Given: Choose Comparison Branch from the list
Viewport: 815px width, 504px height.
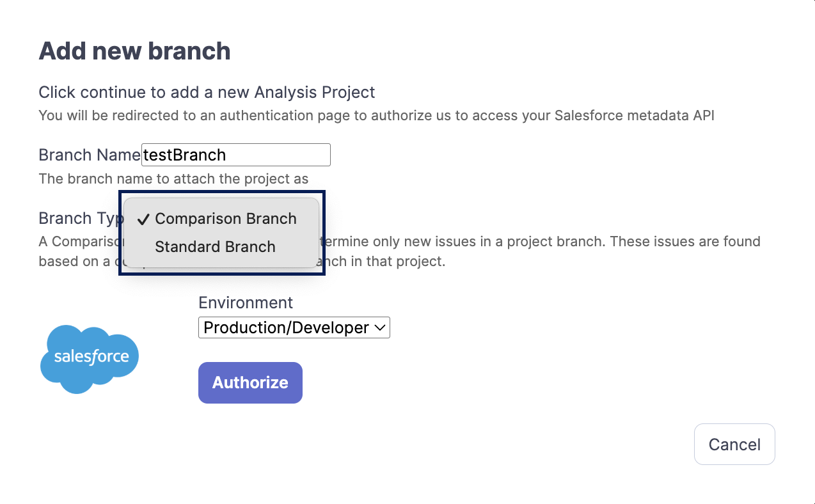Looking at the screenshot, I should tap(225, 219).
